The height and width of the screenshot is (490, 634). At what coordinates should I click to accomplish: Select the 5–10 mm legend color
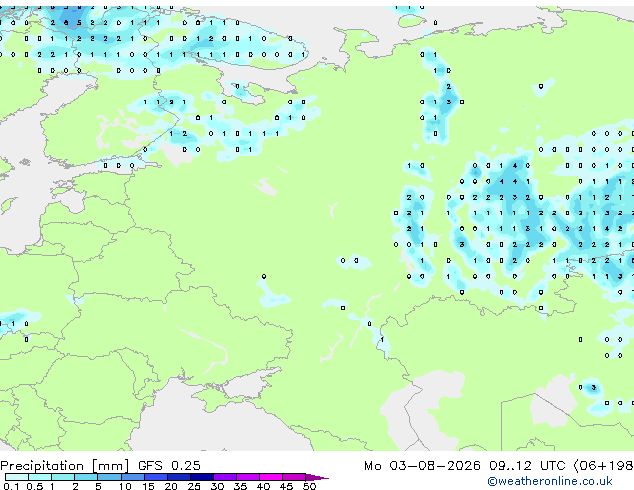click(109, 477)
